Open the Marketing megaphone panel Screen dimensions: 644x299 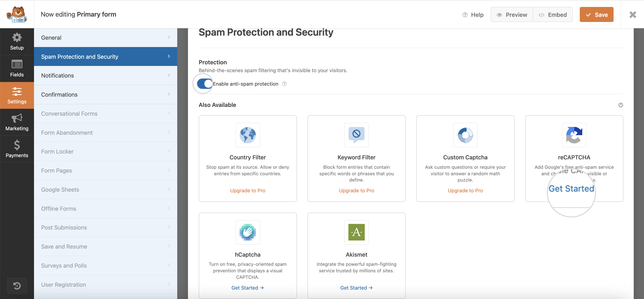17,122
